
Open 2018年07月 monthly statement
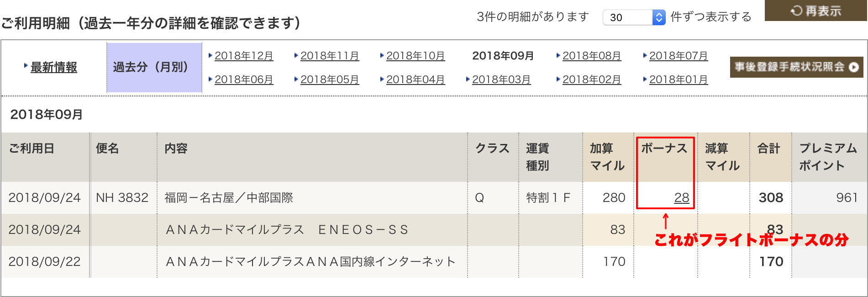coord(679,56)
